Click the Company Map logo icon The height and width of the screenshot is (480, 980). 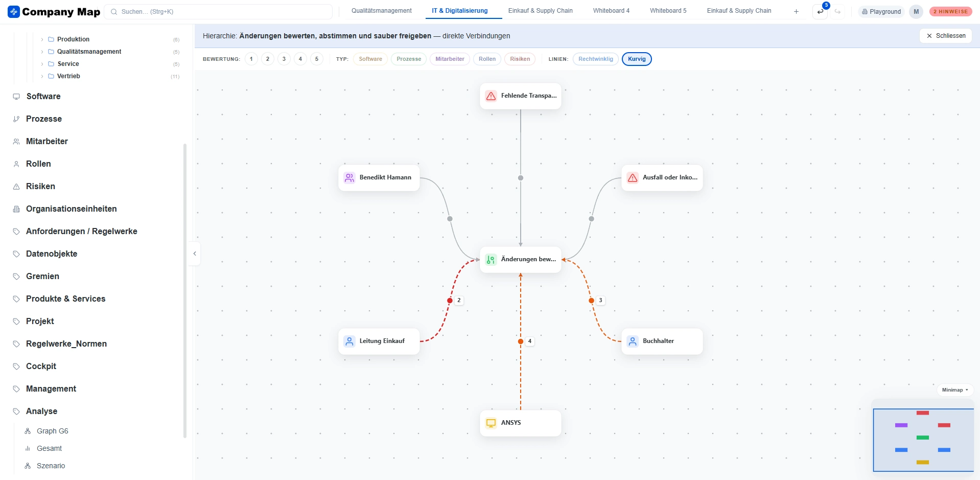(14, 11)
